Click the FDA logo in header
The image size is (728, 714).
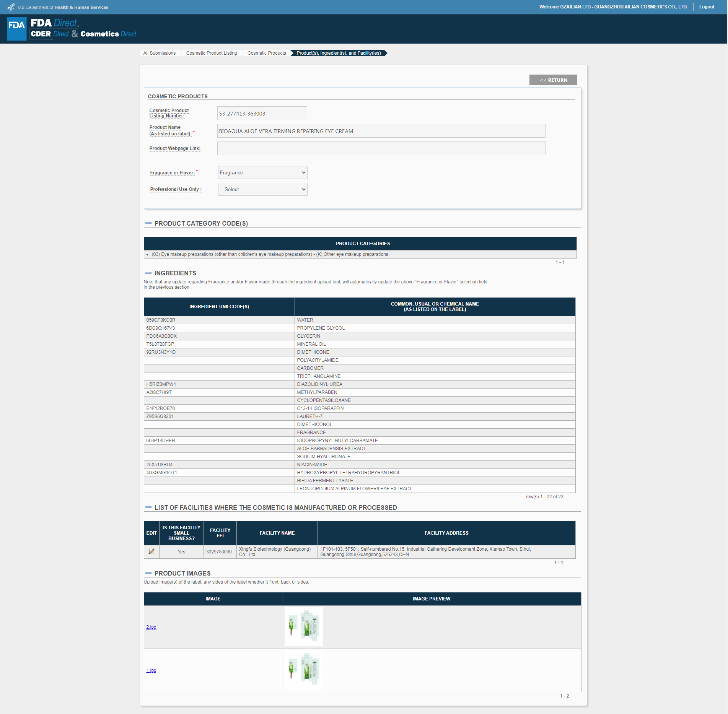click(17, 29)
